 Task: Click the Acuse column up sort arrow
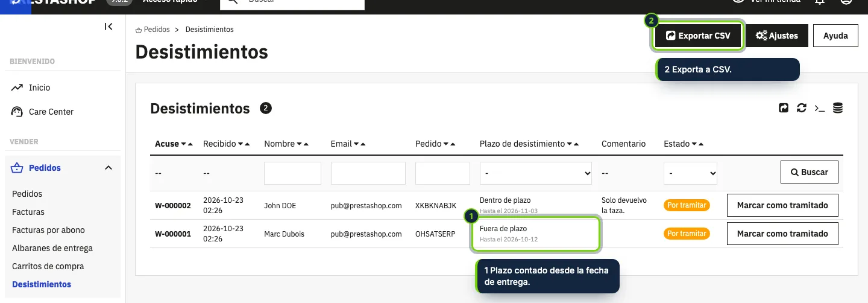point(190,144)
